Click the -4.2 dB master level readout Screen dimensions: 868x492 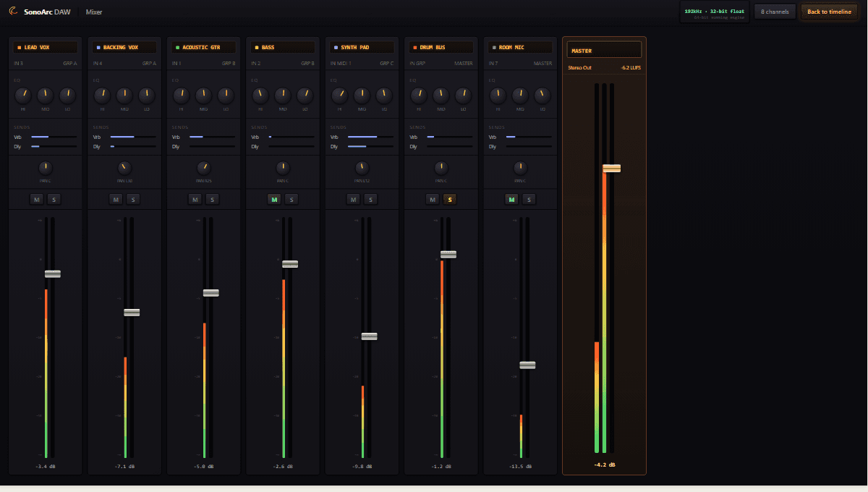pos(605,464)
